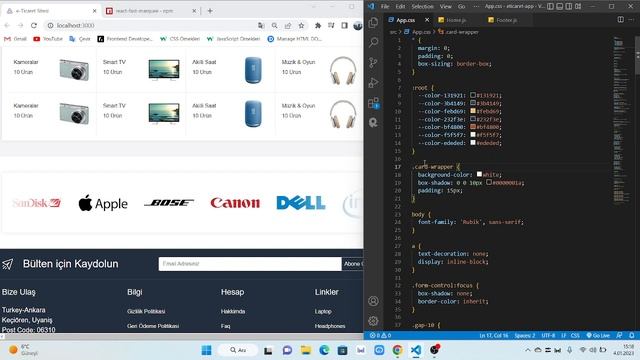
Task: Open the Gizlilik Politikası footer link
Action: pyautogui.click(x=146, y=311)
